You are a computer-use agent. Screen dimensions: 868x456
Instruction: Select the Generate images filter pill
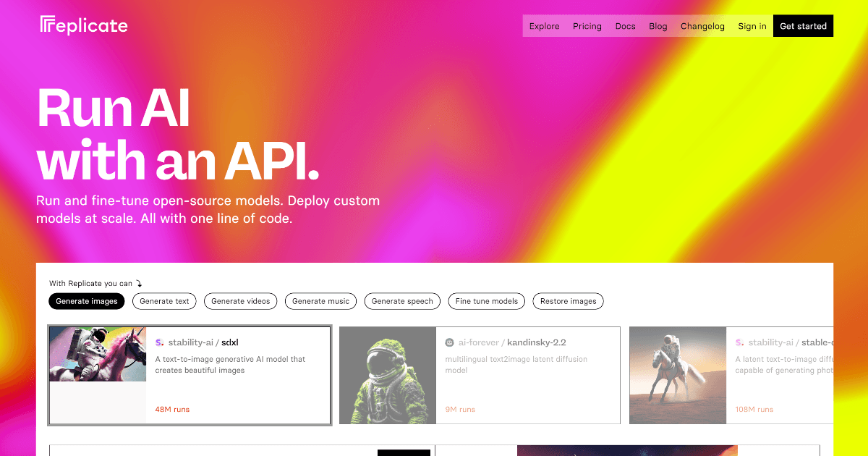tap(86, 301)
